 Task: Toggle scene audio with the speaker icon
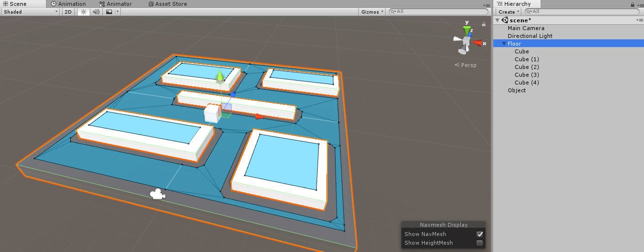96,12
